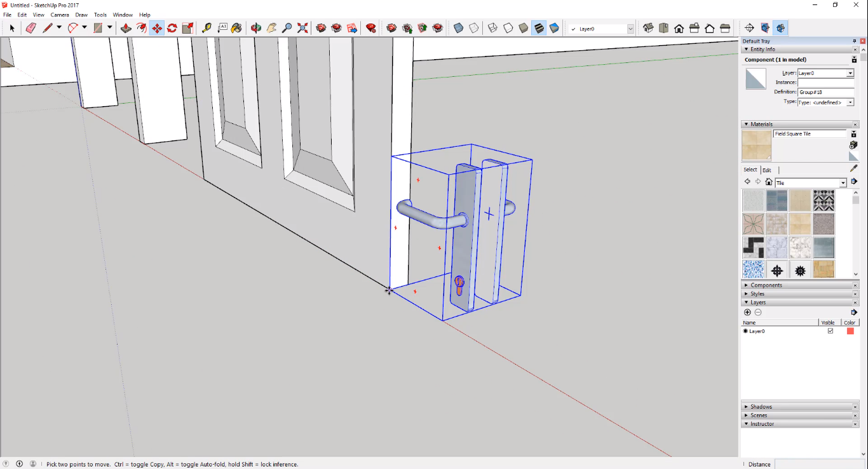The image size is (868, 469).
Task: Enable Shaded face style
Action: pyautogui.click(x=524, y=28)
